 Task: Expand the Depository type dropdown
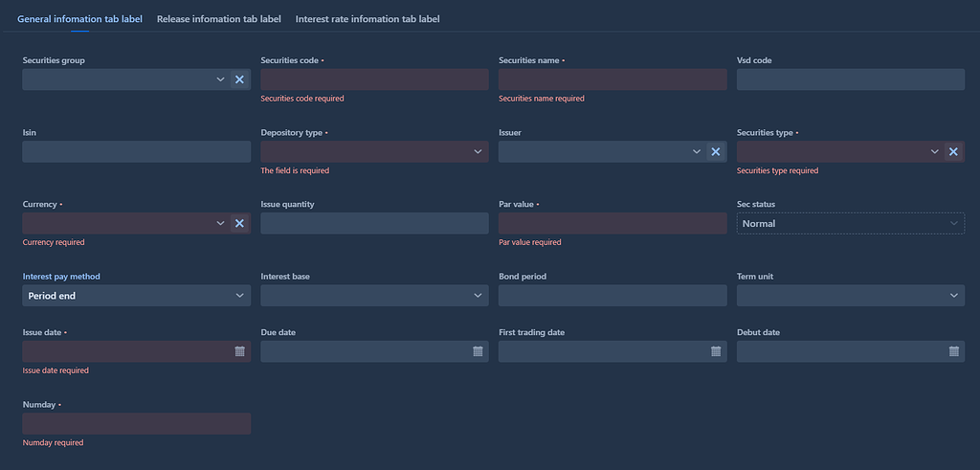point(374,151)
